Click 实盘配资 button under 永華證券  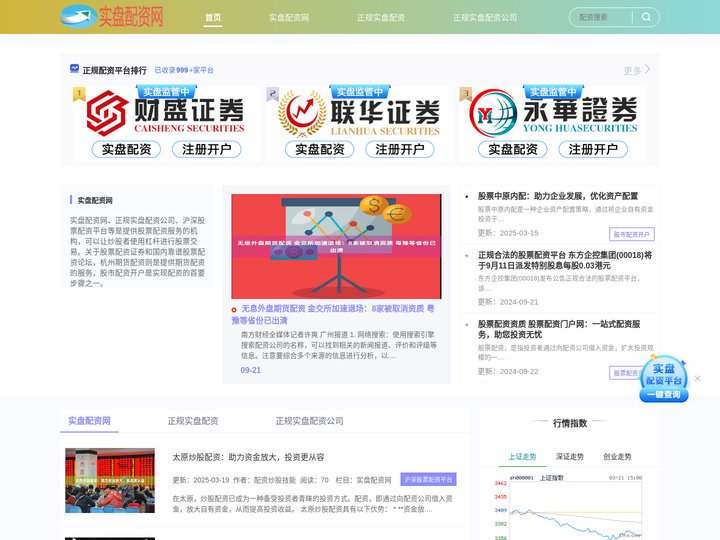point(512,149)
